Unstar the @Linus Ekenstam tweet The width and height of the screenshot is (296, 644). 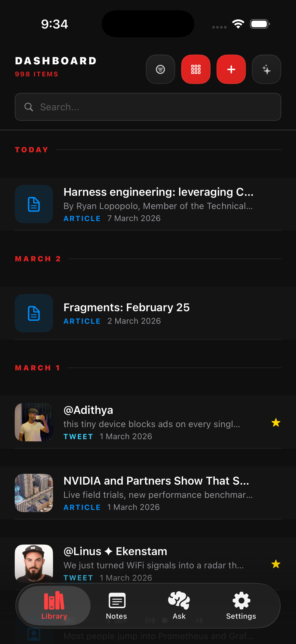276,564
